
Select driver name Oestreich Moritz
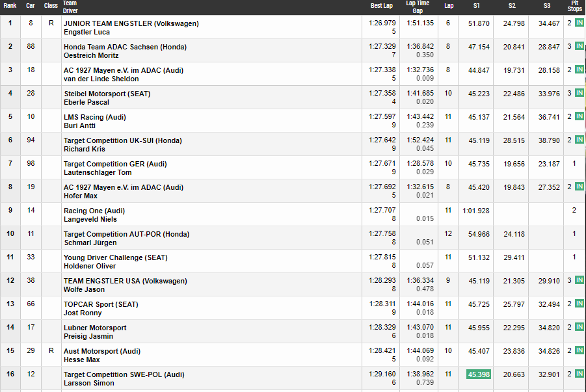point(91,55)
